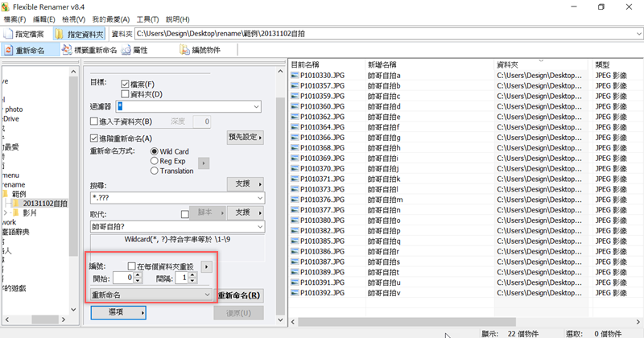Screen dimensions: 644x338
Task: Select file P1010364.JPG icon
Action: click(x=295, y=127)
